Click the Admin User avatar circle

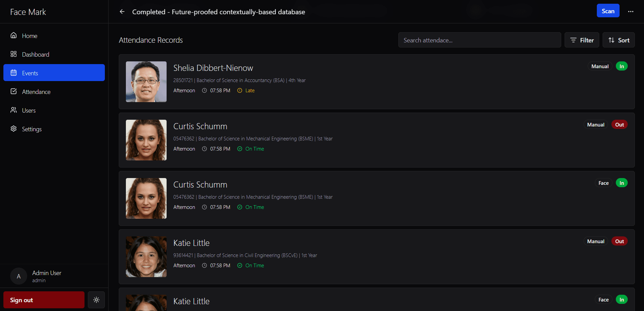pyautogui.click(x=19, y=276)
